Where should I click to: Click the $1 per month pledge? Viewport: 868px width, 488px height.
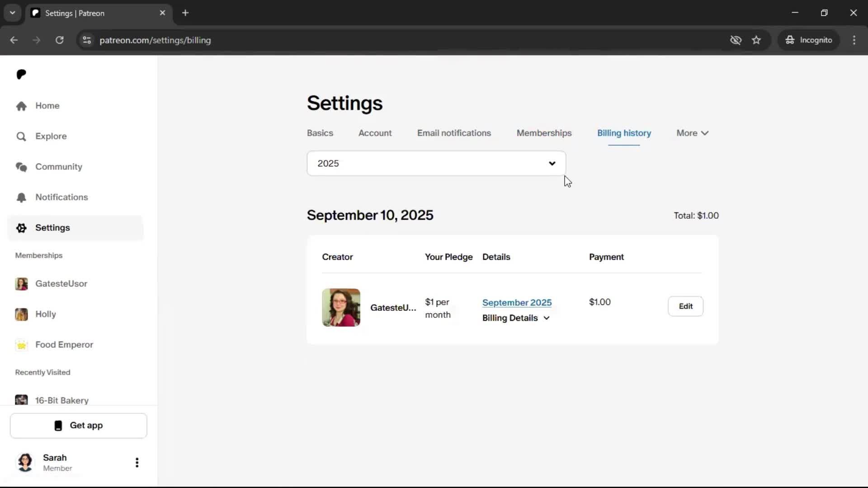[438, 308]
